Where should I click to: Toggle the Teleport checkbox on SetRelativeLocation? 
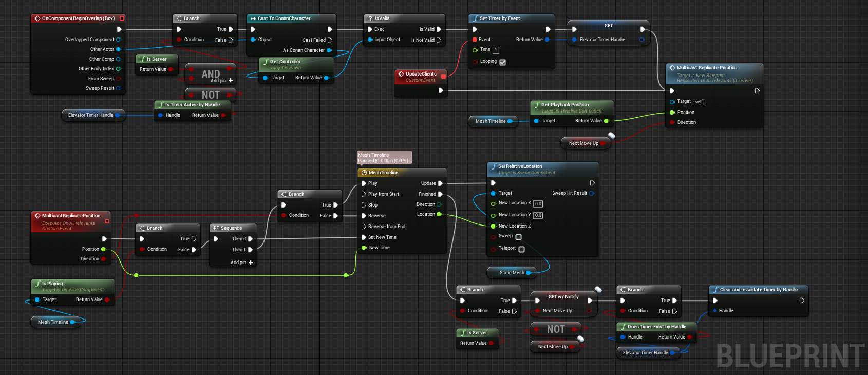[521, 249]
